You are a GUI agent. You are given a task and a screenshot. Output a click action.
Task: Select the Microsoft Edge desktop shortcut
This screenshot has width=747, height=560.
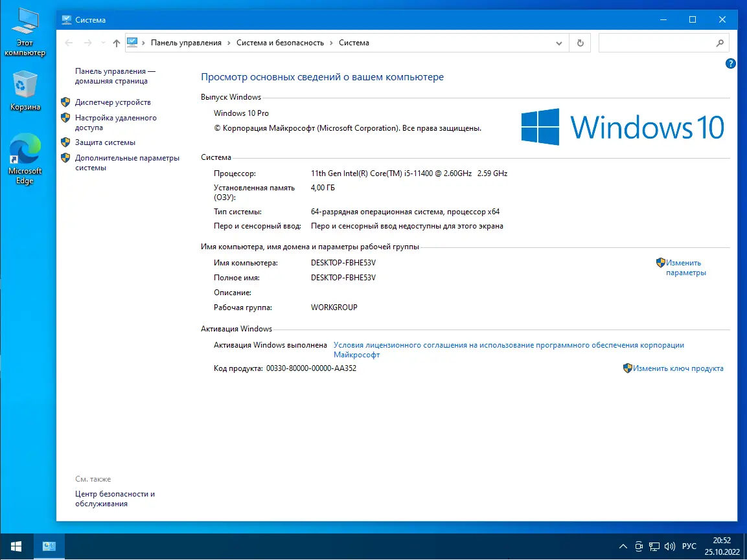click(x=25, y=159)
